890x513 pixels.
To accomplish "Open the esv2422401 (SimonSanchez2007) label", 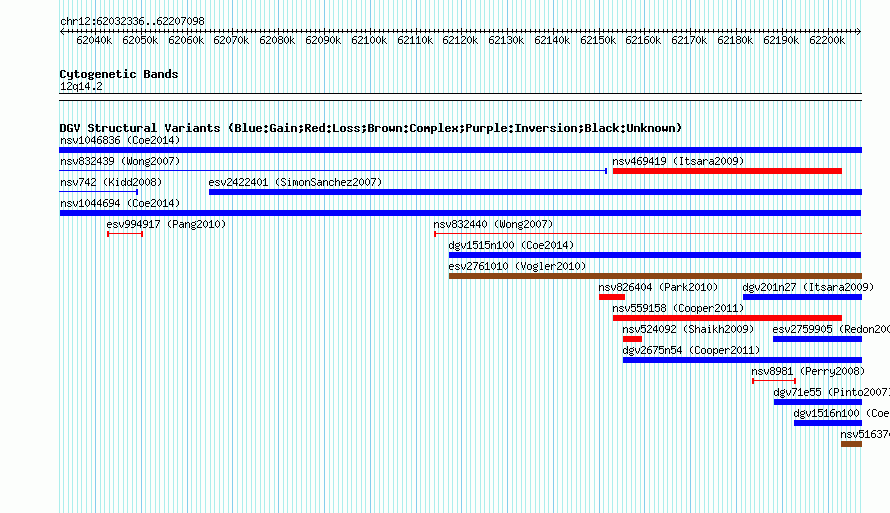I will point(295,182).
